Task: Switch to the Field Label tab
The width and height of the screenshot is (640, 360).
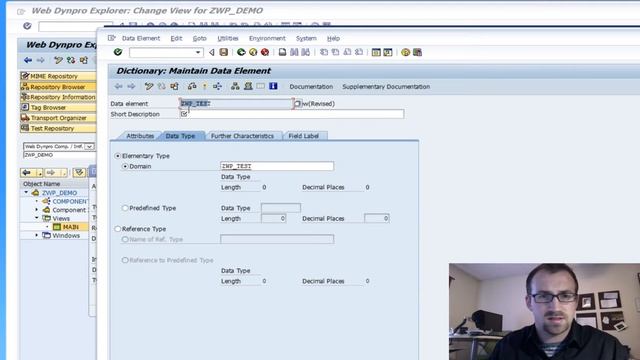Action: click(x=303, y=136)
